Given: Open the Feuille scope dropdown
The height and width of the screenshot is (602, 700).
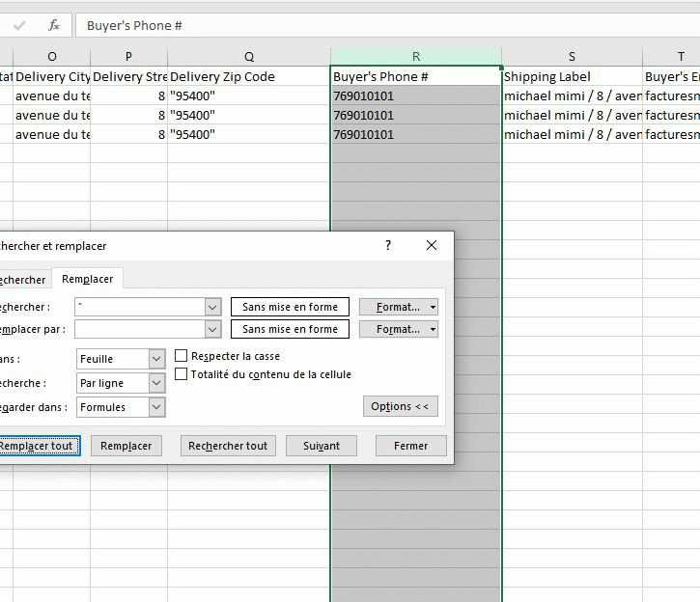Looking at the screenshot, I should (156, 359).
